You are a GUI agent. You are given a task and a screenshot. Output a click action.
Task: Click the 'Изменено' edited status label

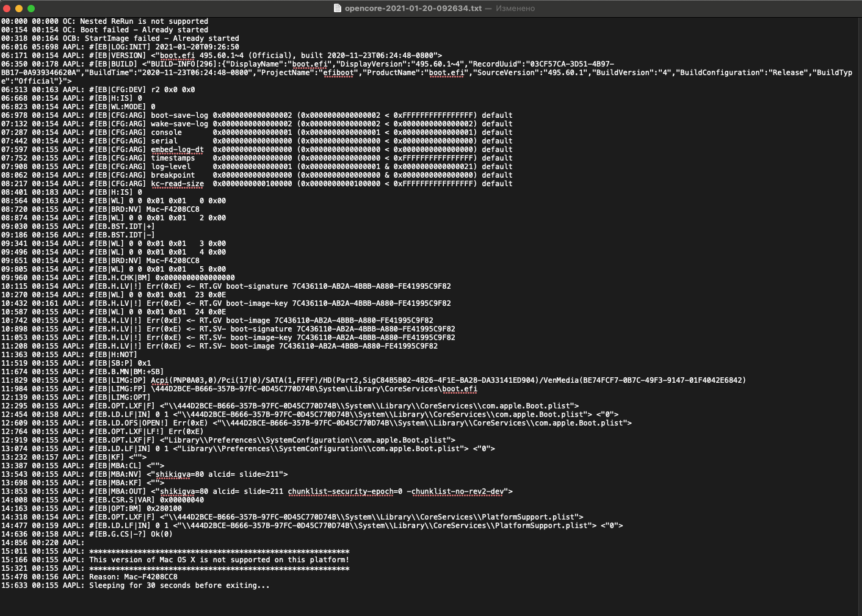pos(515,9)
